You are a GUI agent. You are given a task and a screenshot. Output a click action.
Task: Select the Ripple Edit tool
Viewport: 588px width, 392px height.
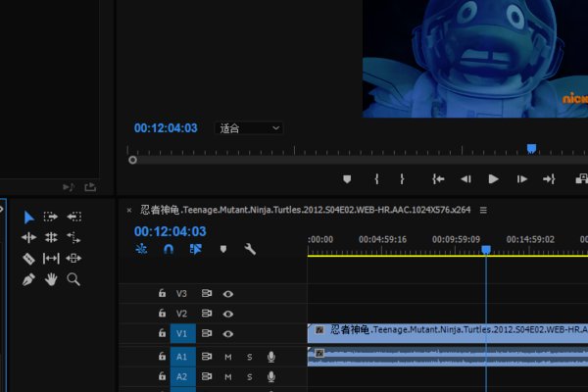pos(28,237)
